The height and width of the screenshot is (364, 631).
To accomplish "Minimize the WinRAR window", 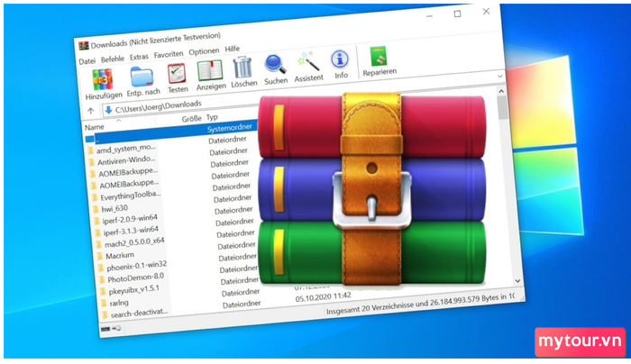I will (429, 15).
